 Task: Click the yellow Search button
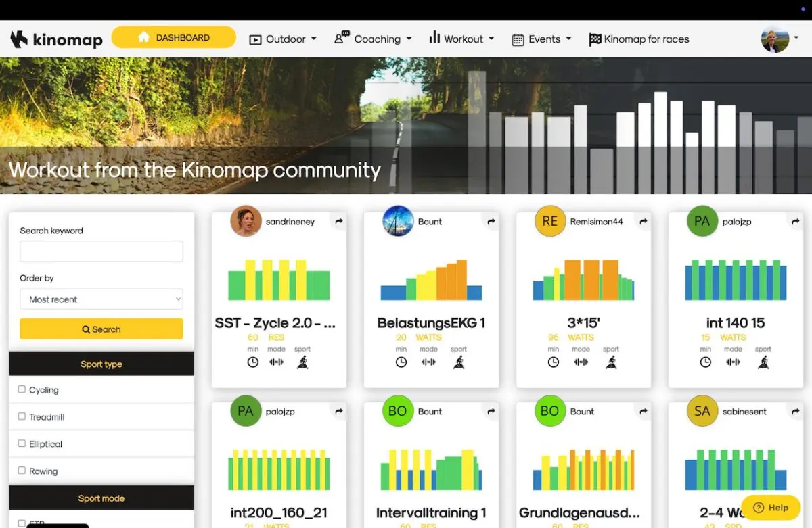tap(101, 329)
